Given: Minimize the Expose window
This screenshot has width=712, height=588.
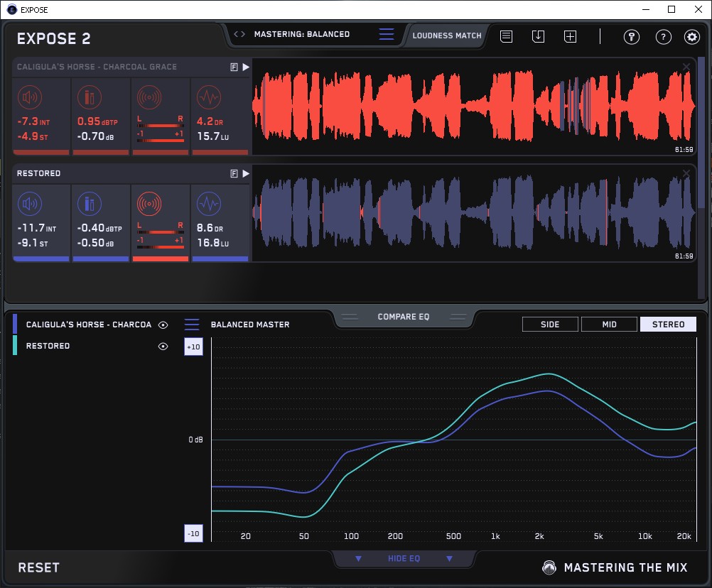Looking at the screenshot, I should tap(646, 9).
